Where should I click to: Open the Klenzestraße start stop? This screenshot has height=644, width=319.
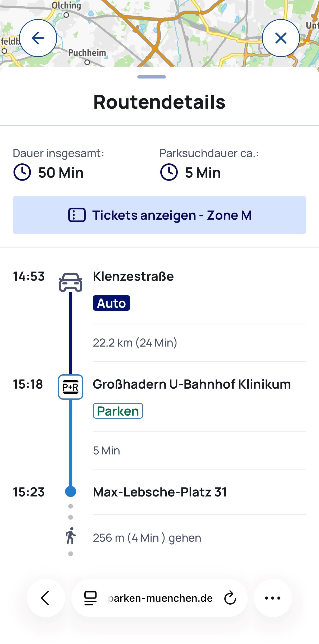133,277
